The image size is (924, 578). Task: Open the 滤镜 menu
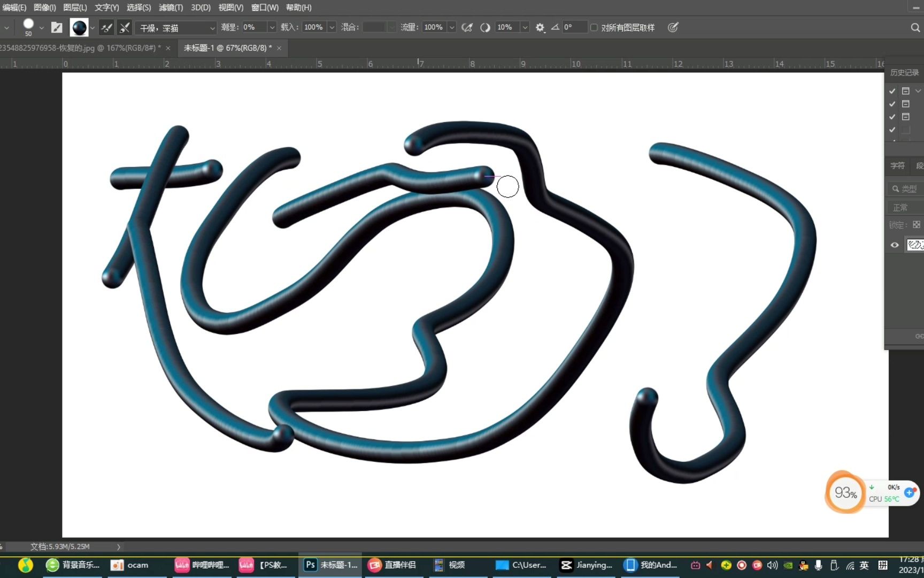pos(170,7)
